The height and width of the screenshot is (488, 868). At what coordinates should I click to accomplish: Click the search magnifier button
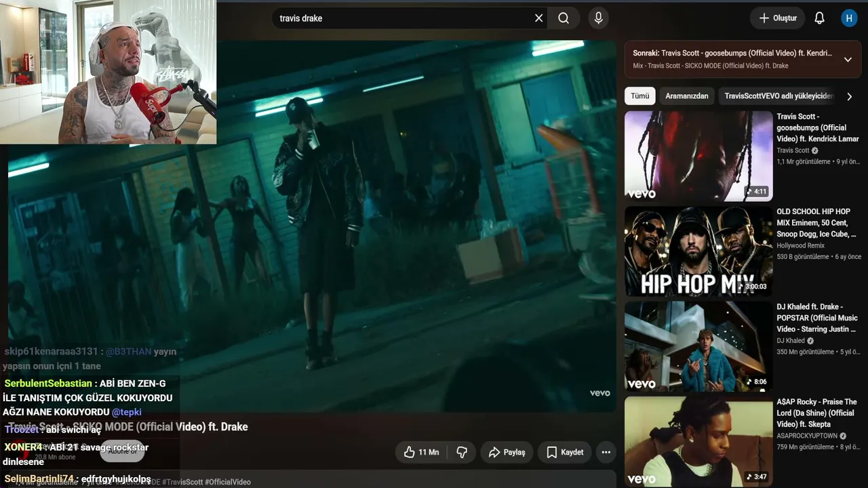(x=564, y=18)
